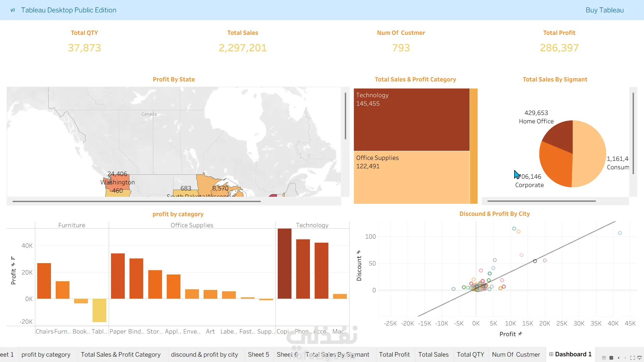Show the filmstrip view icon

click(604, 358)
